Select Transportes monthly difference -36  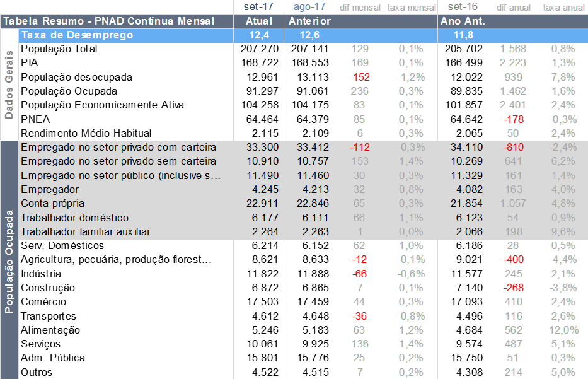359,316
